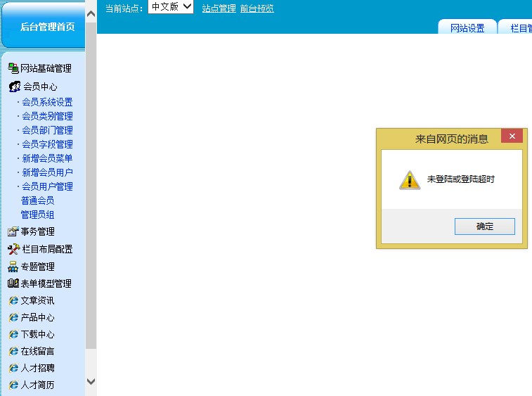
Task: Click the 栏目布局配置 tools icon
Action: pyautogui.click(x=13, y=249)
